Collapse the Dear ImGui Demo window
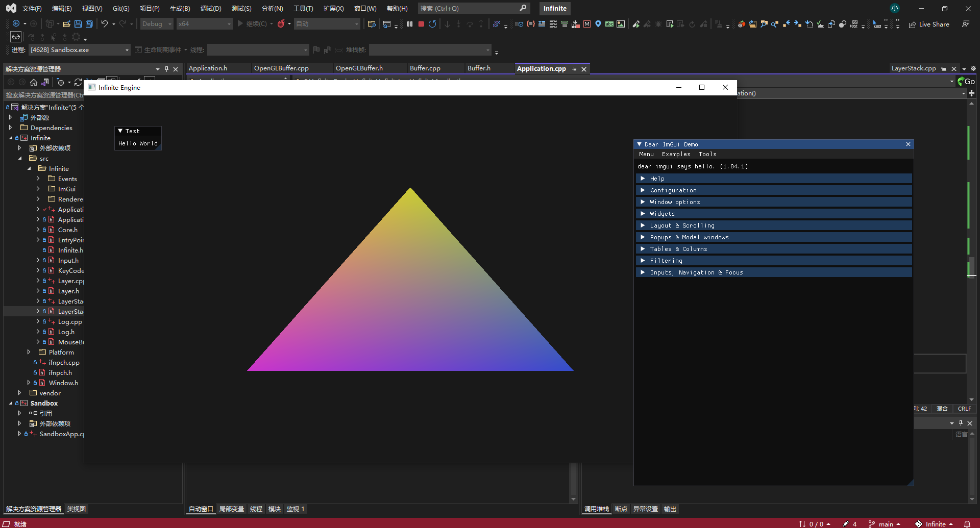Image resolution: width=980 pixels, height=528 pixels. (639, 144)
